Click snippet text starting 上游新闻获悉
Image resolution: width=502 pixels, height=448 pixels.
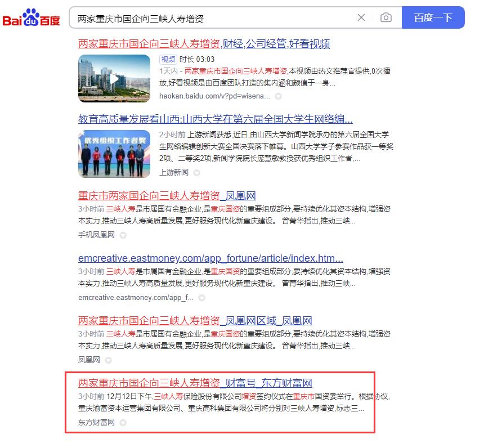pos(276,146)
